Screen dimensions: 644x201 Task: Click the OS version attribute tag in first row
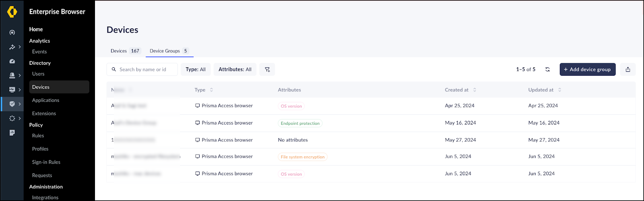291,106
